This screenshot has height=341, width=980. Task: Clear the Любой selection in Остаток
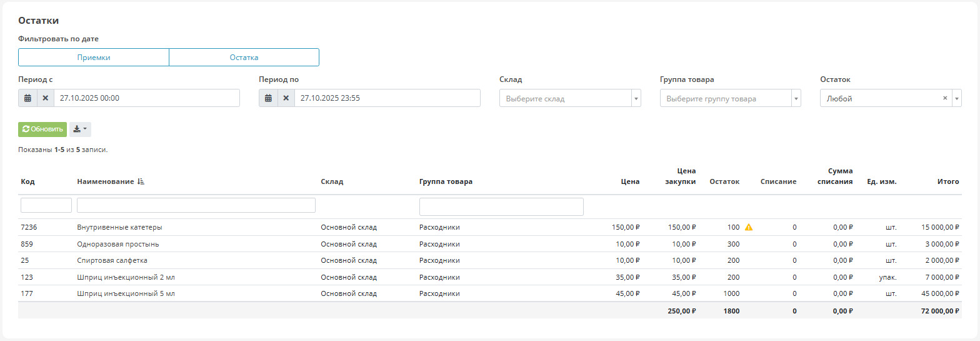point(944,98)
